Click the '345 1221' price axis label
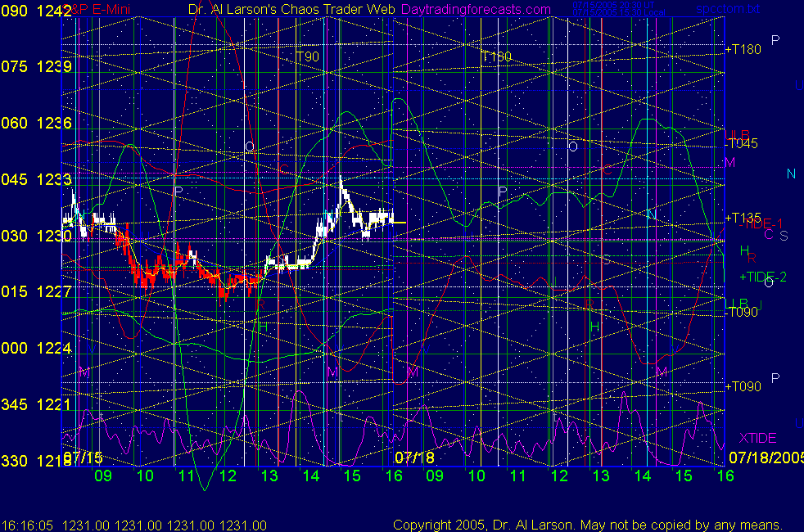The height and width of the screenshot is (532, 804). point(36,404)
